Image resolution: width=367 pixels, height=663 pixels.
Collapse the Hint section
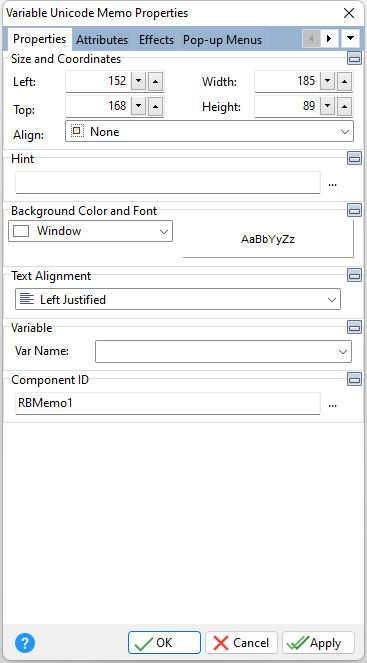[354, 158]
